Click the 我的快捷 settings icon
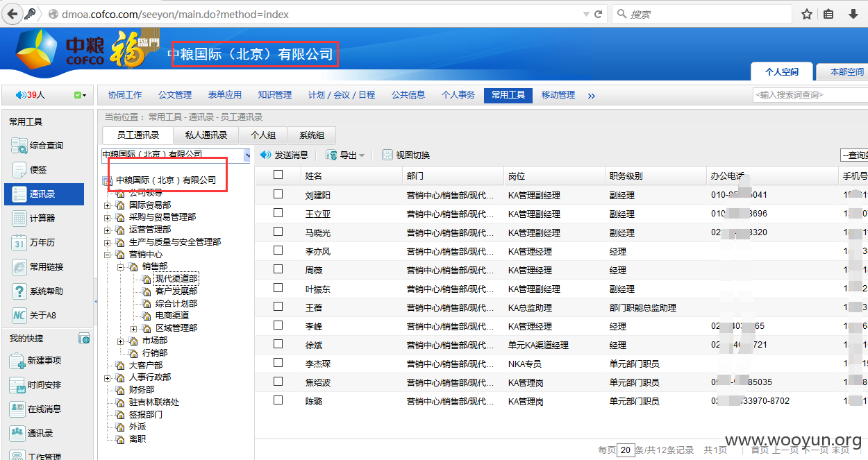868x460 pixels. point(84,339)
